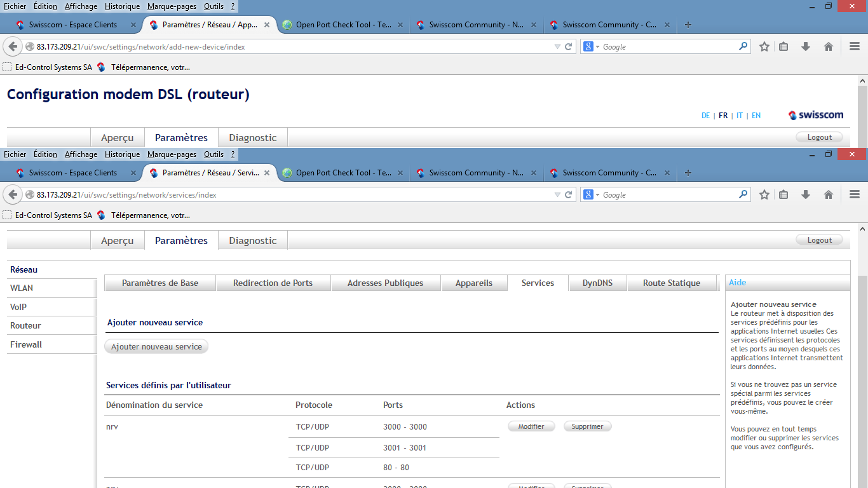This screenshot has width=868, height=488.
Task: Reload the services/index page with the refresh icon
Action: click(569, 194)
